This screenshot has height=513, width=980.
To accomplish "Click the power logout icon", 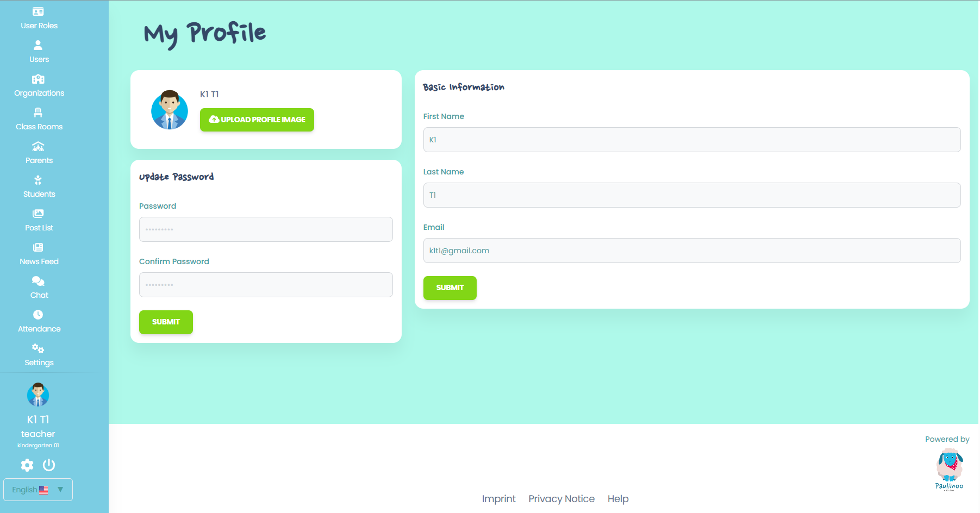I will [49, 465].
